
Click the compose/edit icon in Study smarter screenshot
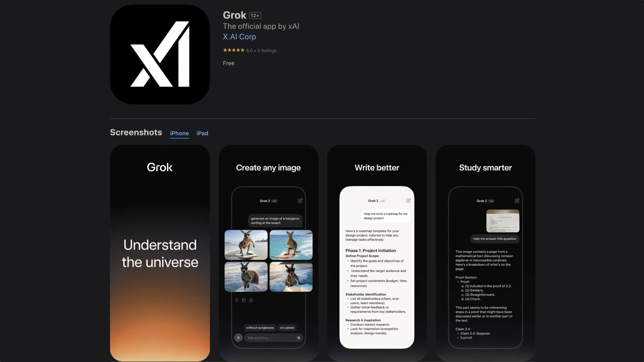point(517,201)
